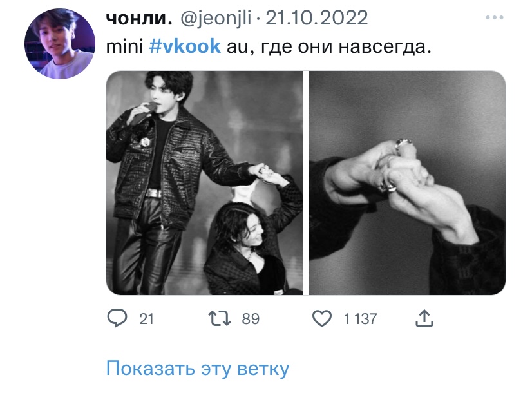Screen dimensions: 532x393
Task: Open the share upload icon
Action: pos(424,318)
